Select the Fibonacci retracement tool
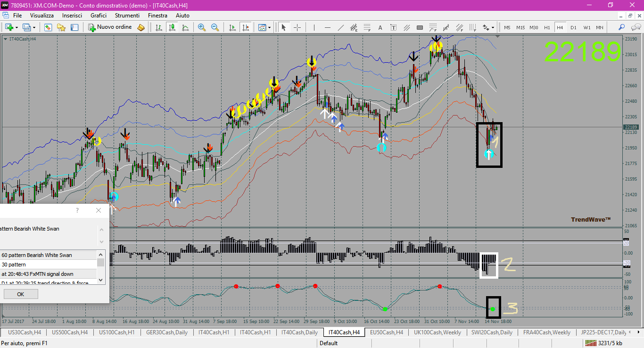644x348 pixels. (367, 27)
